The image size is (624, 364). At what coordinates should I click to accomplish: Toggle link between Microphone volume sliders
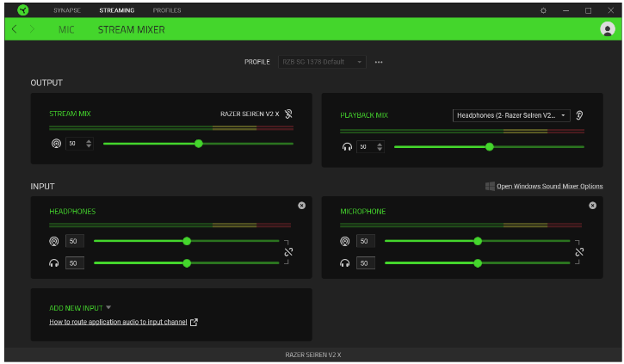point(579,252)
